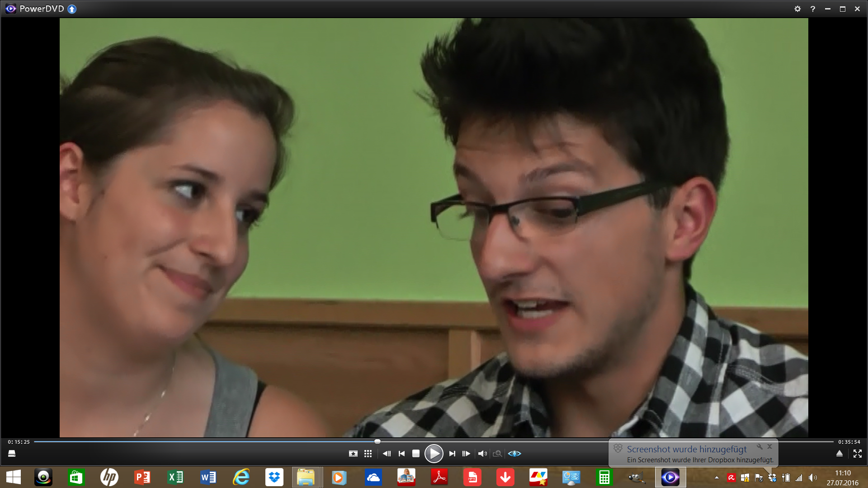
Task: Mute the PowerDVD volume speaker
Action: point(482,453)
